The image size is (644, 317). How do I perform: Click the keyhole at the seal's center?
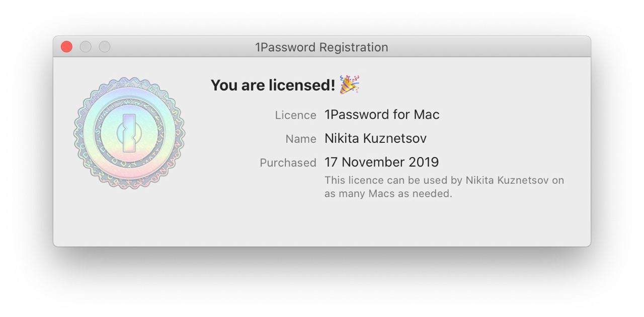click(129, 133)
